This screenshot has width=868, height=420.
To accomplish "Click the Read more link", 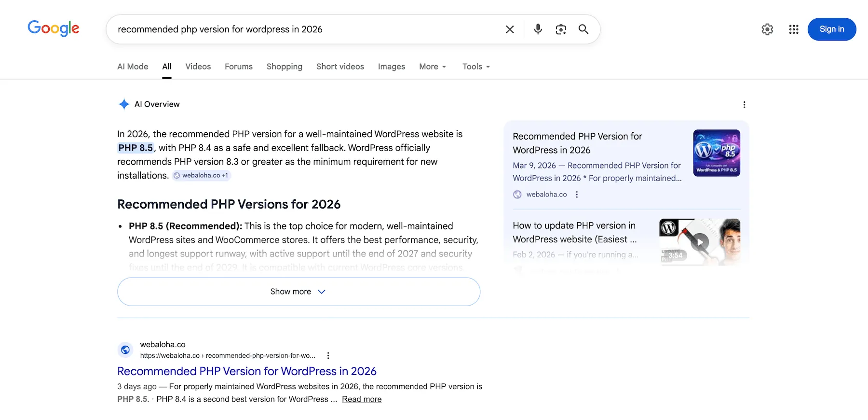I will click(x=362, y=399).
